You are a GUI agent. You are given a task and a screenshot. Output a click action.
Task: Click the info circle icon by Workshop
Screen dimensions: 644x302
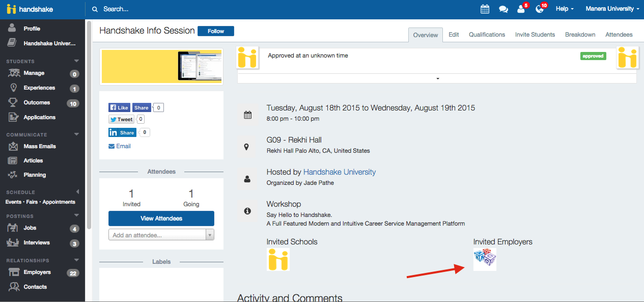247,210
